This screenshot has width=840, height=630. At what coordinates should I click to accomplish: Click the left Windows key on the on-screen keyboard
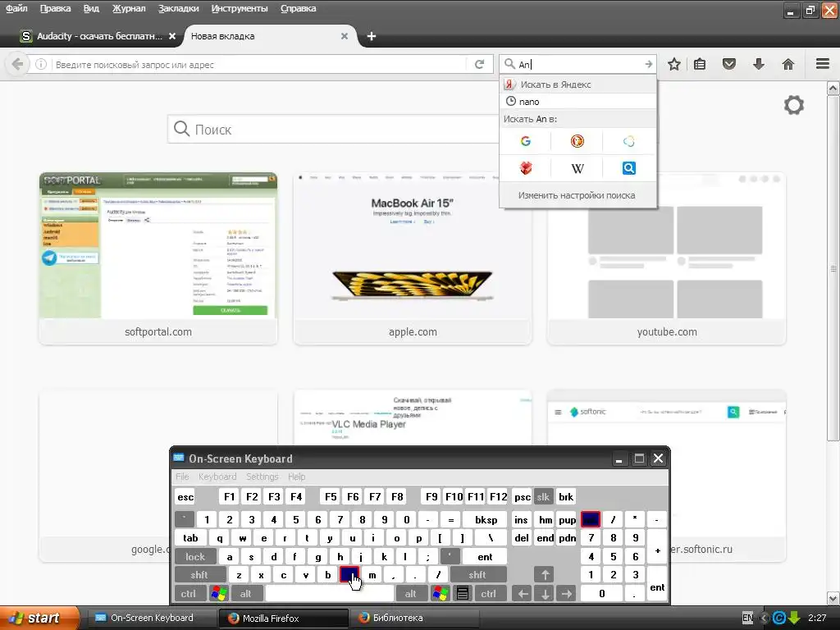coord(219,593)
